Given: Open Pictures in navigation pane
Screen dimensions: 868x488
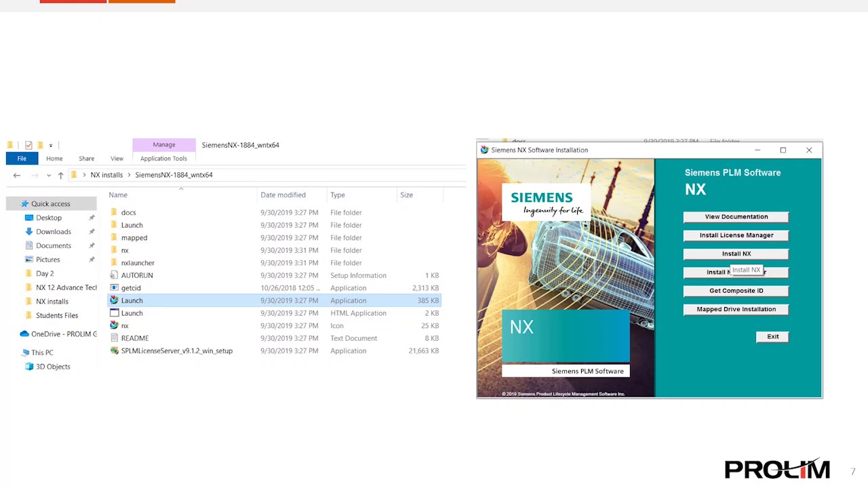Looking at the screenshot, I should 47,260.
